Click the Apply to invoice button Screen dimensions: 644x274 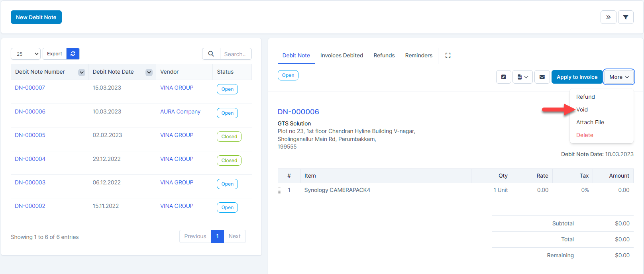(577, 77)
